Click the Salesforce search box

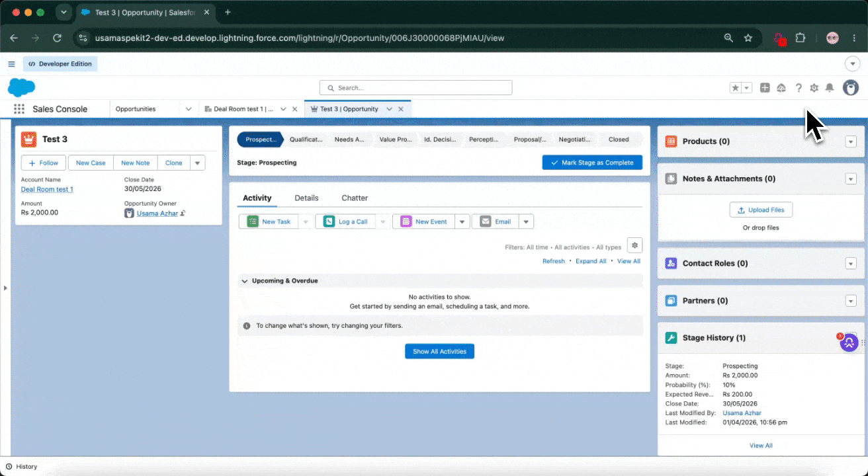[415, 88]
